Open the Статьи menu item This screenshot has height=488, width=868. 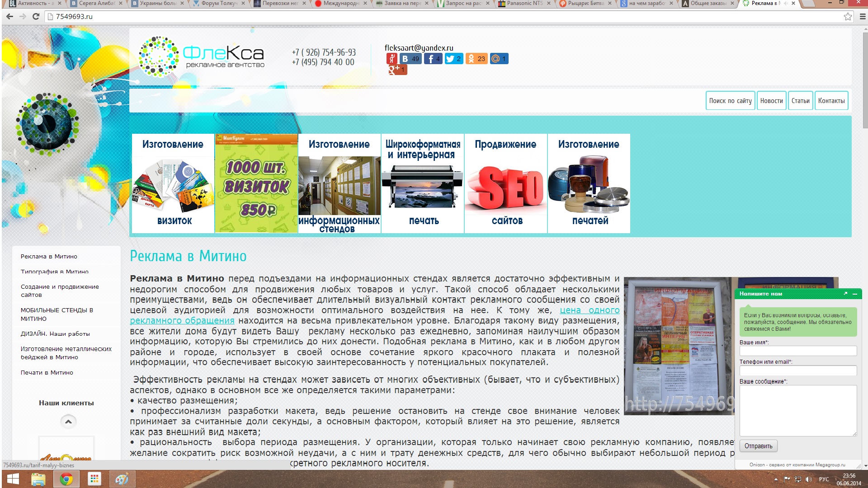(800, 101)
